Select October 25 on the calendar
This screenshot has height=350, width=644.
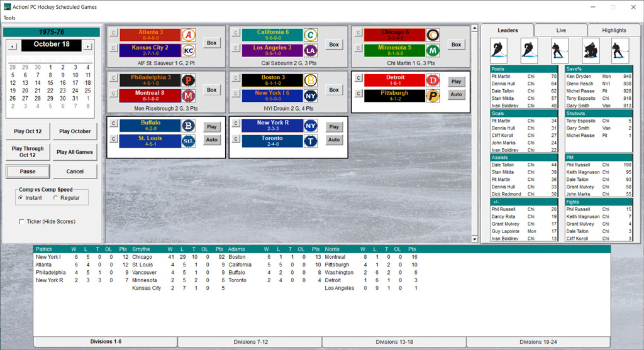(87, 90)
